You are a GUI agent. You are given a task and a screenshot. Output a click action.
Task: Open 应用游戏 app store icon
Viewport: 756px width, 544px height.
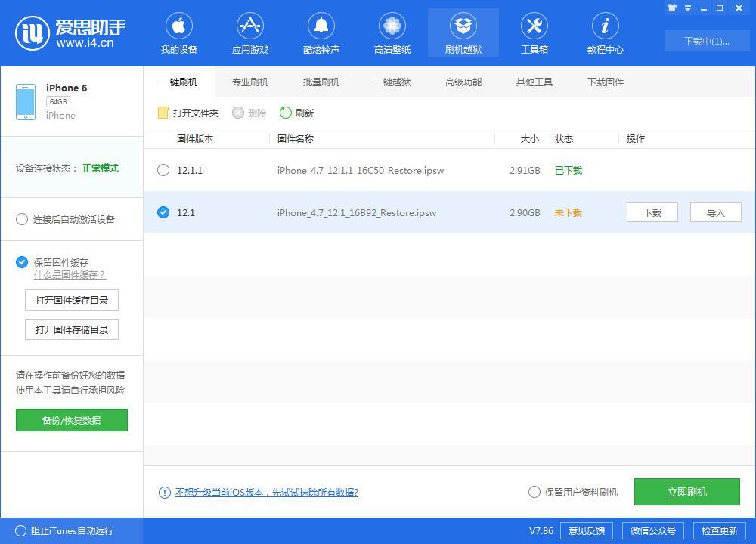point(249,26)
